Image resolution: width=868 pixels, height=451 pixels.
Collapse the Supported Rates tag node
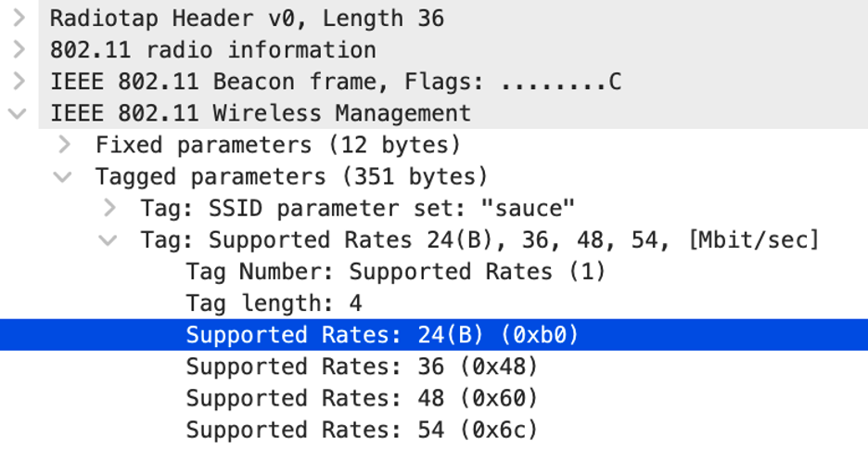tap(108, 239)
